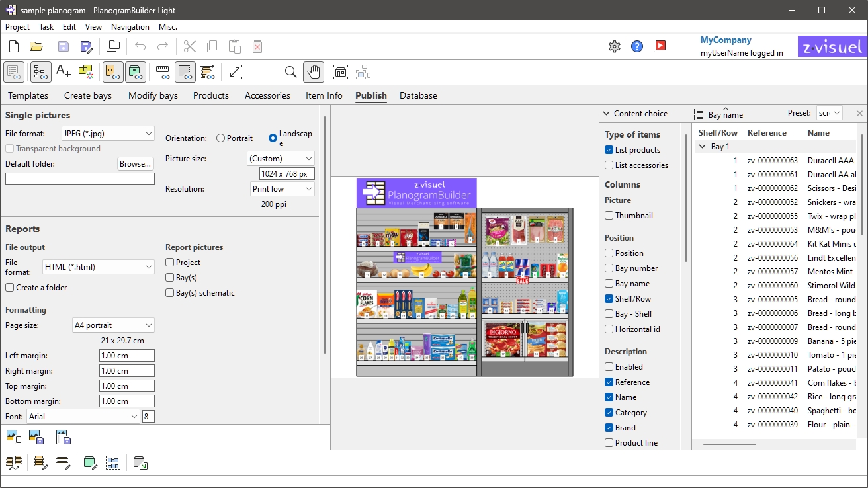The width and height of the screenshot is (868, 488).
Task: Open the Resolution Print low dropdown
Action: pos(282,189)
